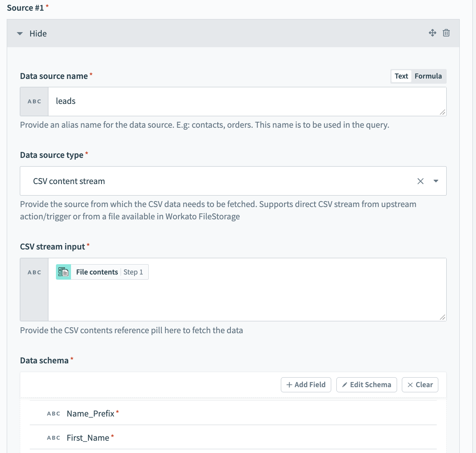Screen dimensions: 476x453
Task: Select the First_Name schema field row
Action: click(238, 438)
